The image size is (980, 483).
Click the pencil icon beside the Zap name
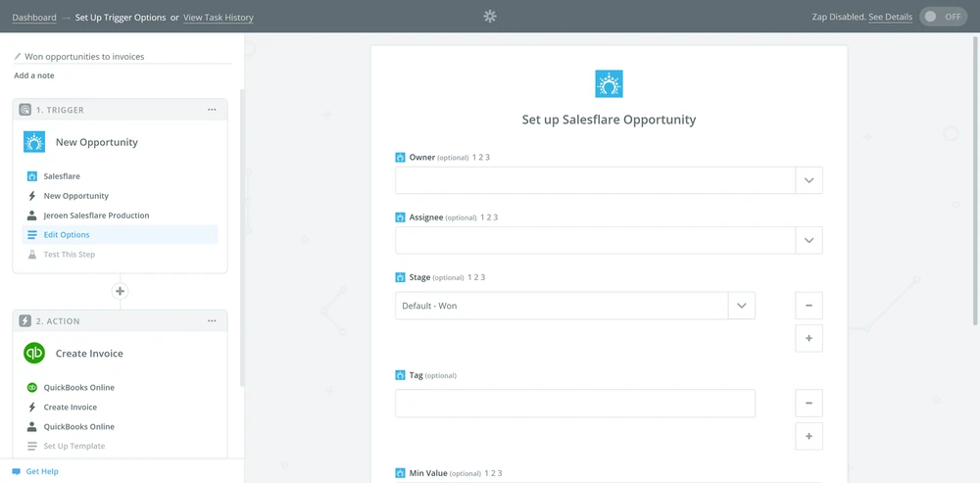[x=18, y=56]
